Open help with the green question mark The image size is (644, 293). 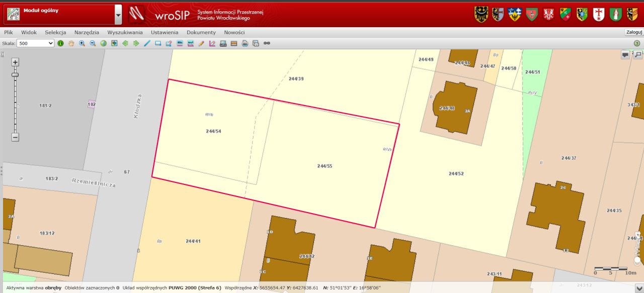(637, 43)
